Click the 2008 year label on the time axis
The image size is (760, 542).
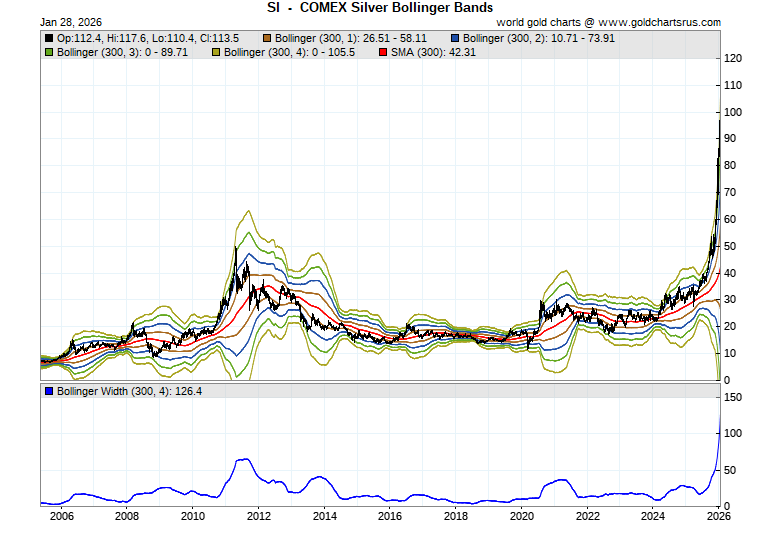[x=127, y=516]
